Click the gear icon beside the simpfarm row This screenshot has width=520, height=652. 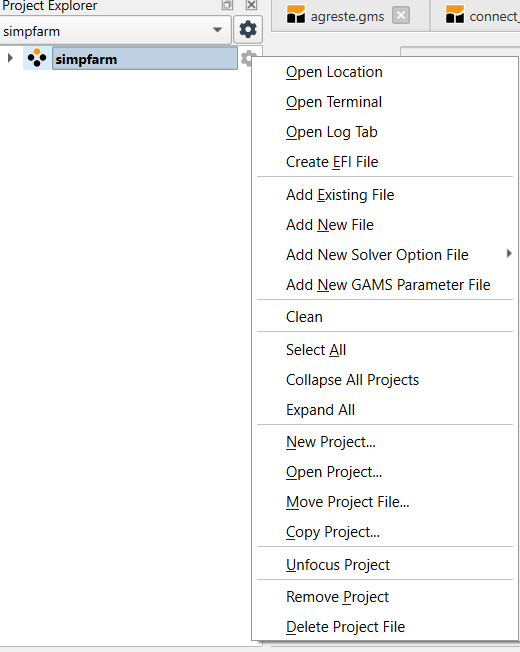[247, 58]
